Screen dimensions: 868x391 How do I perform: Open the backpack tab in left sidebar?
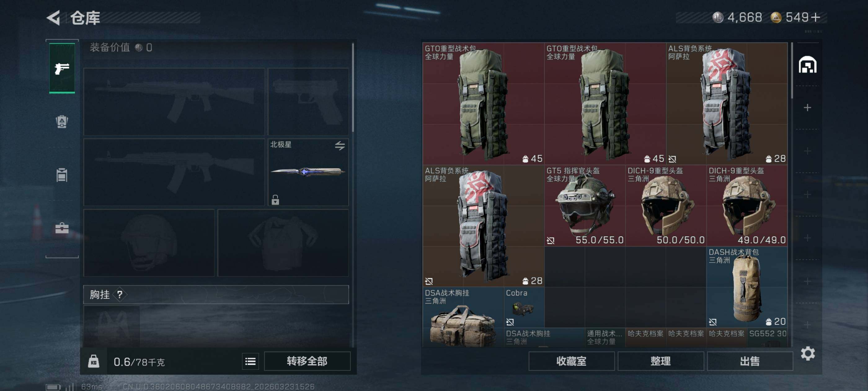click(x=62, y=121)
